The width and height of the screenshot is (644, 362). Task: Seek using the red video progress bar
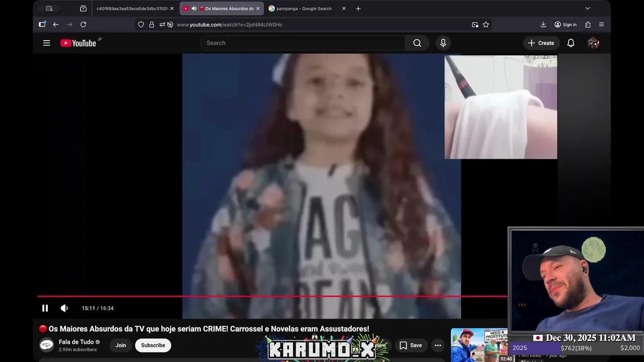(272, 296)
